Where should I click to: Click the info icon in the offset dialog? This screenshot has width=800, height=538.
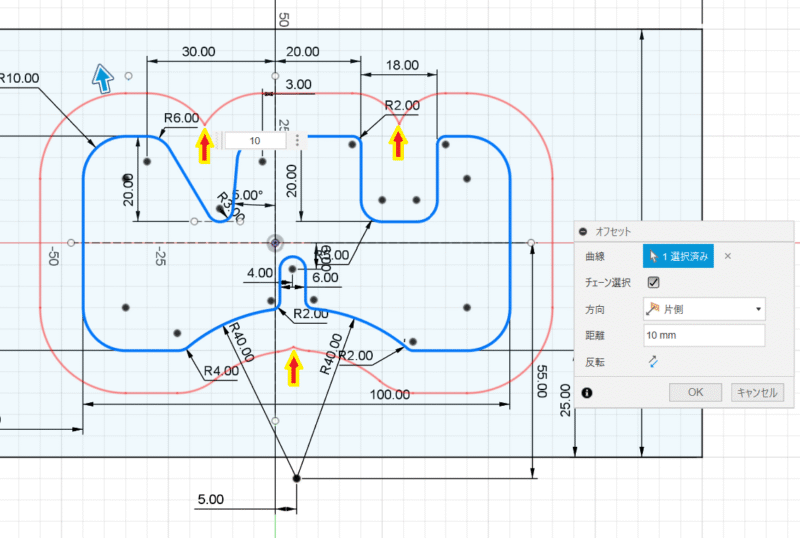[587, 393]
